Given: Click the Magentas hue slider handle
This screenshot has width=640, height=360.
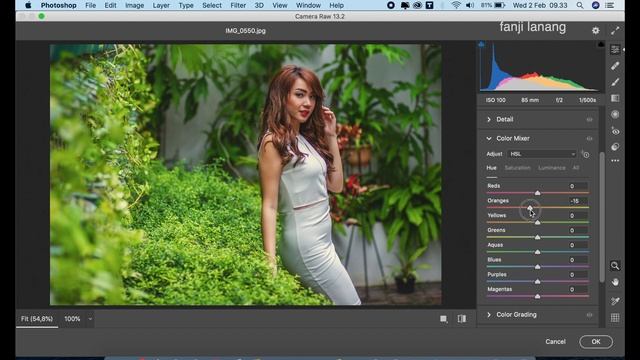Looking at the screenshot, I should point(538,296).
